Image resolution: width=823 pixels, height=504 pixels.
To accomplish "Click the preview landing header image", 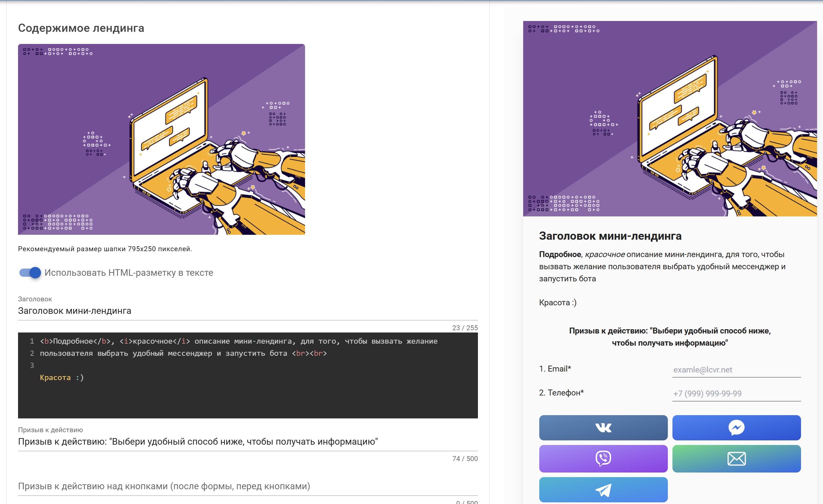I will click(x=670, y=119).
